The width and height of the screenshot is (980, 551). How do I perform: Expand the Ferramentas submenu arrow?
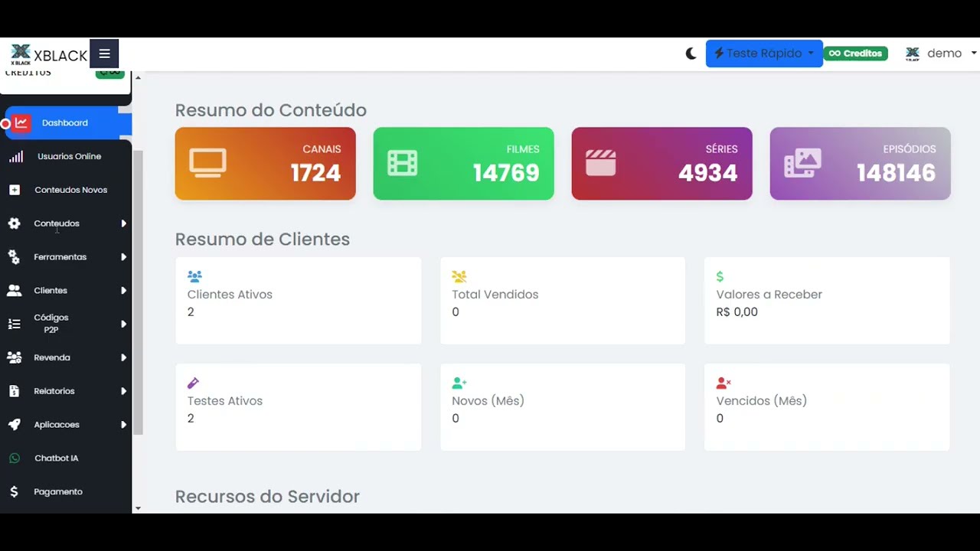pyautogui.click(x=123, y=257)
